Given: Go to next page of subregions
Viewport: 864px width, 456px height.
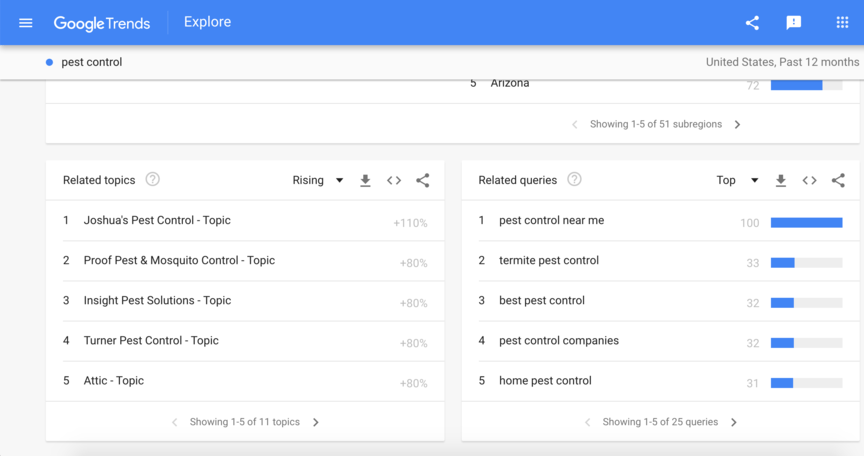Looking at the screenshot, I should [737, 124].
